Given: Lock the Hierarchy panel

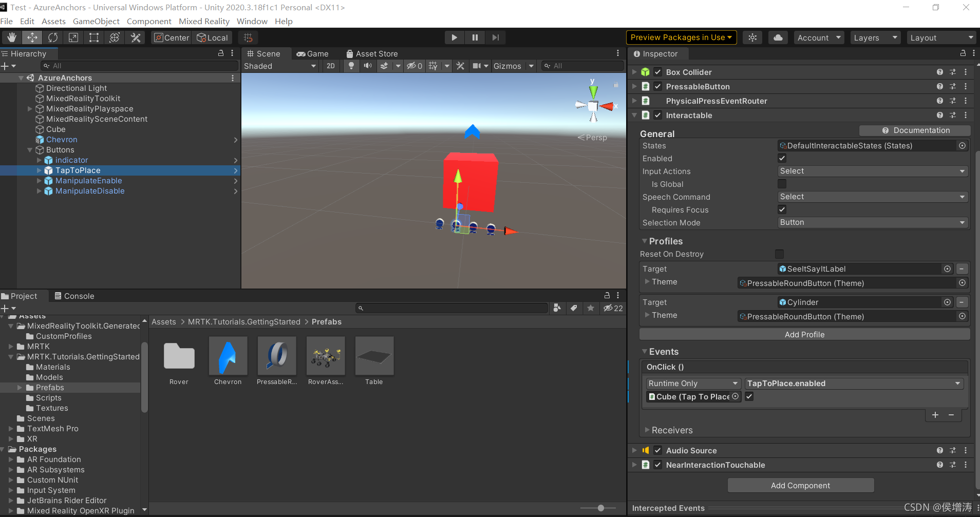Looking at the screenshot, I should tap(221, 53).
